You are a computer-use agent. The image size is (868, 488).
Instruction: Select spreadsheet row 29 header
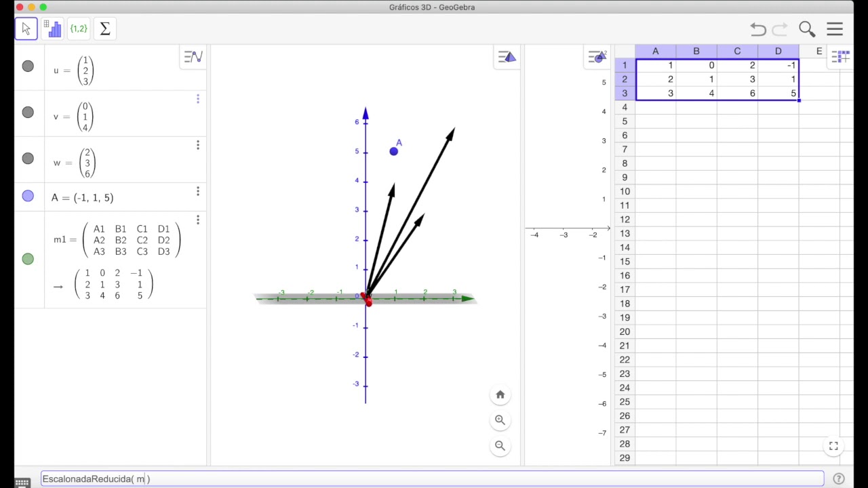(x=625, y=458)
